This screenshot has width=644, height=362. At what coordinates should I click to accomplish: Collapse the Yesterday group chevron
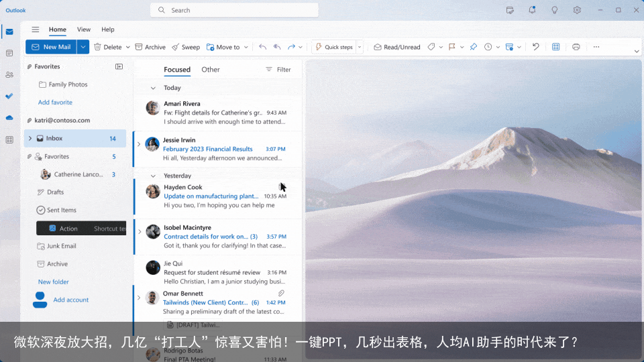pos(153,176)
